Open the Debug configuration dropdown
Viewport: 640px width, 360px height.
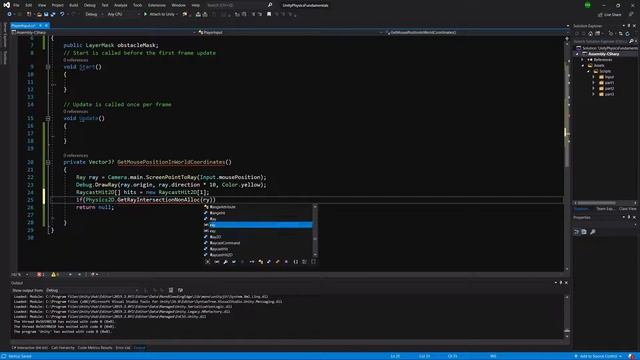pyautogui.click(x=93, y=14)
